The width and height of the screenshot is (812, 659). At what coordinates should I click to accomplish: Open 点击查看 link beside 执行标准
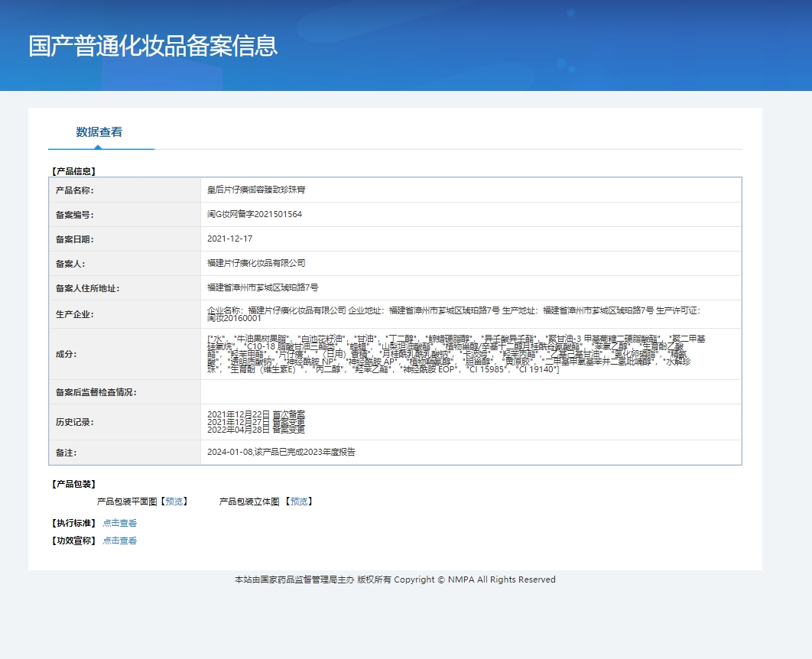click(120, 524)
